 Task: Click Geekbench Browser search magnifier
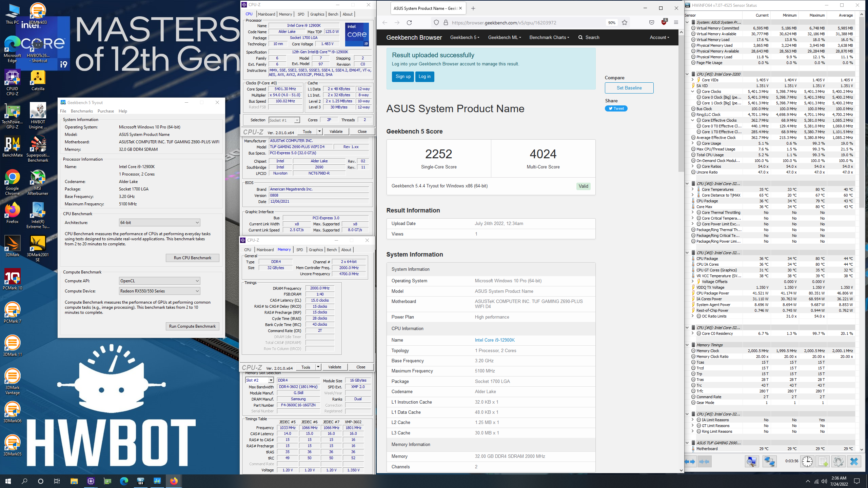580,37
